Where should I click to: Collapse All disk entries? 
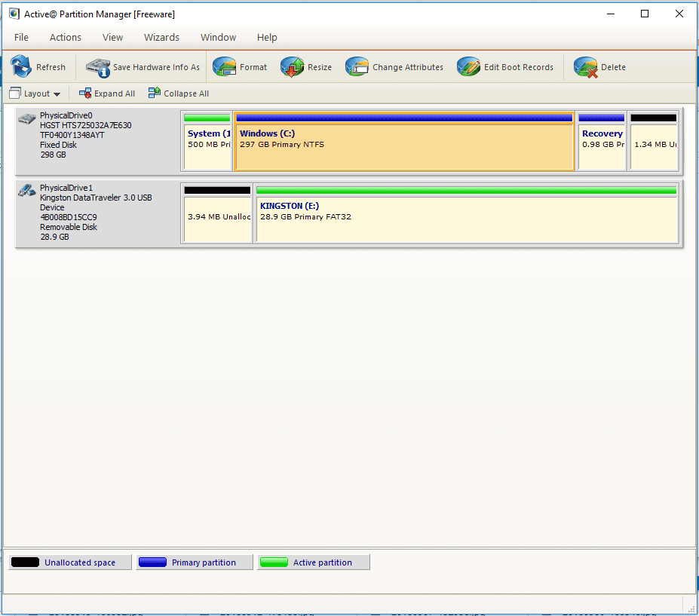coord(179,93)
